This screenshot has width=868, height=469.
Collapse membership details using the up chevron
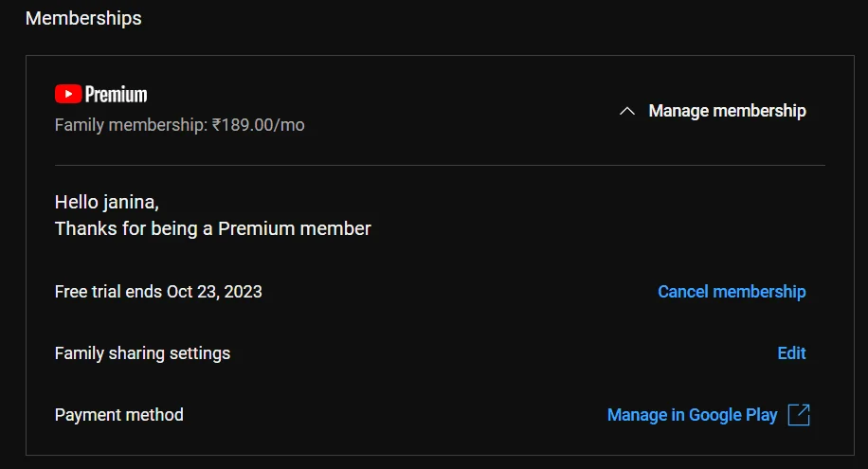626,111
